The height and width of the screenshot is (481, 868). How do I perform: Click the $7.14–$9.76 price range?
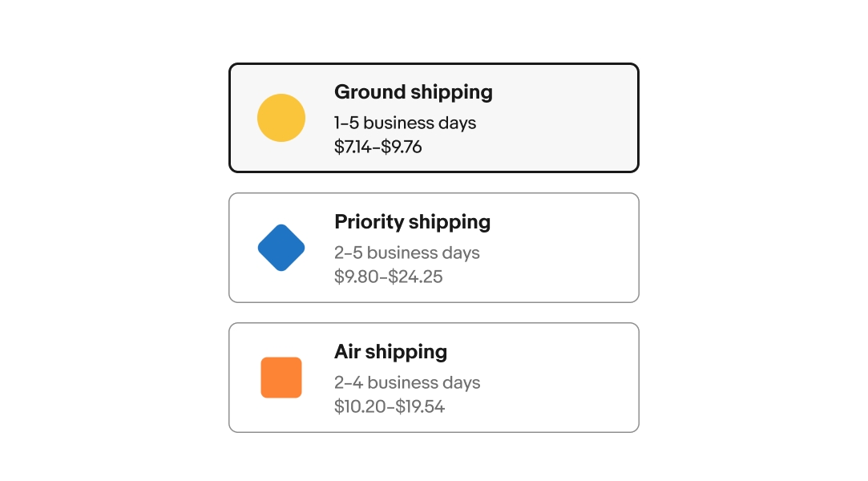377,148
